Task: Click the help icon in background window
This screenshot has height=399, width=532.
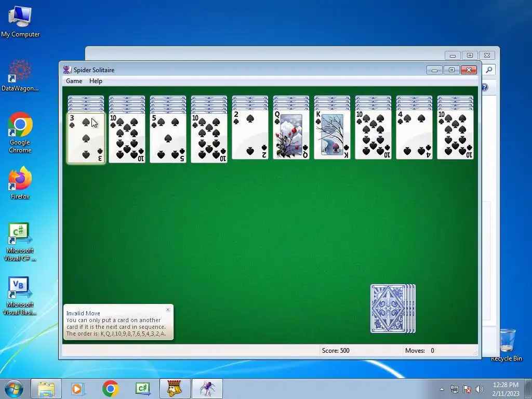Action: (x=485, y=87)
